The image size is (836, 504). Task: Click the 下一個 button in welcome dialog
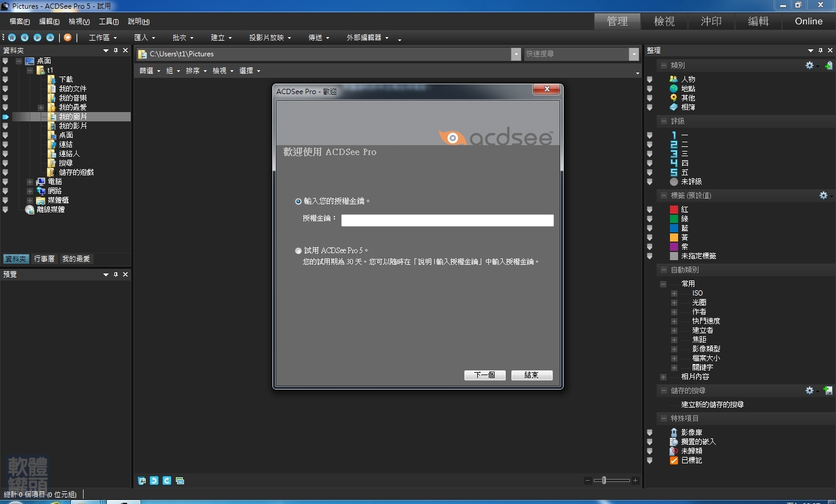pyautogui.click(x=485, y=375)
